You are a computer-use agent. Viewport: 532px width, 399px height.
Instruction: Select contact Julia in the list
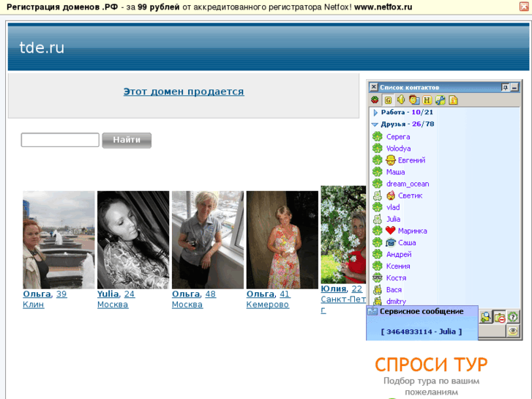(x=393, y=220)
